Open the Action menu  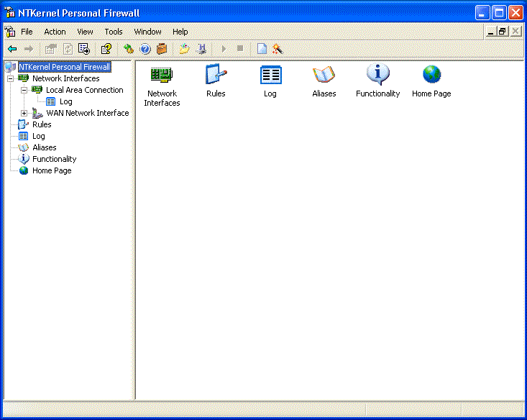55,32
